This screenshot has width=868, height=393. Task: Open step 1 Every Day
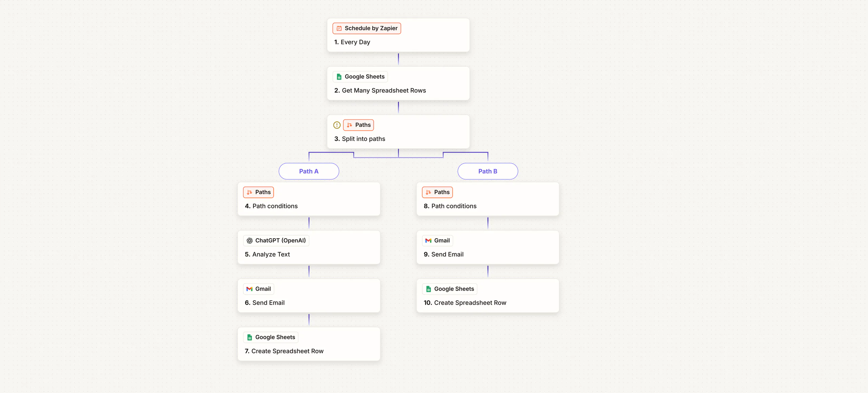(x=398, y=35)
